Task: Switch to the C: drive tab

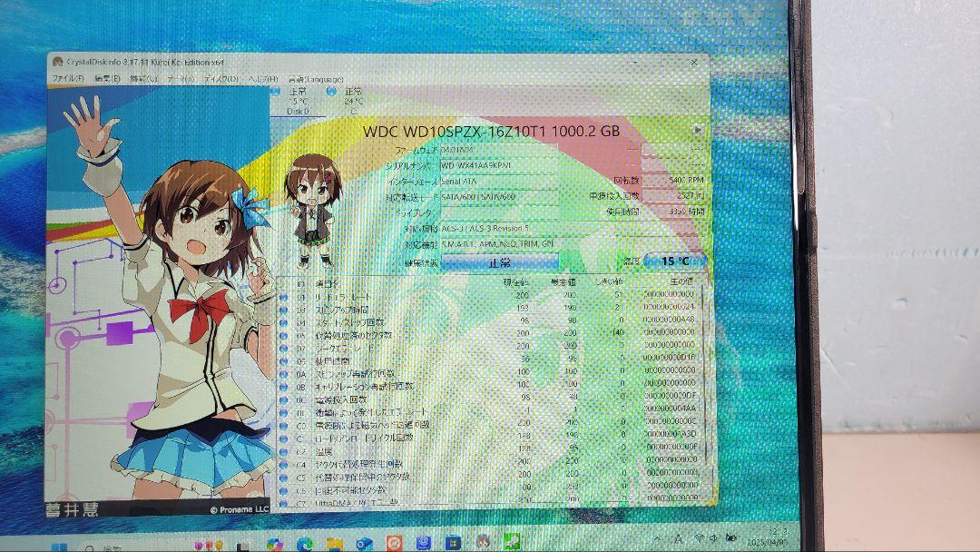Action: pos(353,102)
